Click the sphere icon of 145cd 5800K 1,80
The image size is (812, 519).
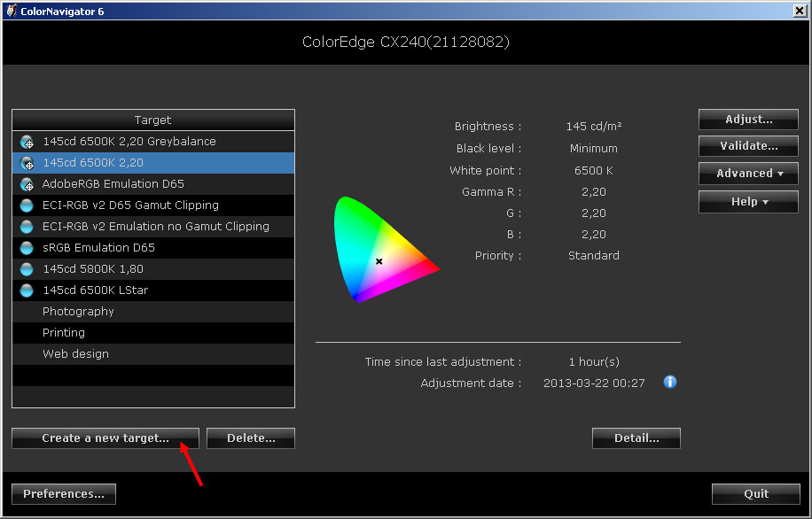click(x=27, y=269)
